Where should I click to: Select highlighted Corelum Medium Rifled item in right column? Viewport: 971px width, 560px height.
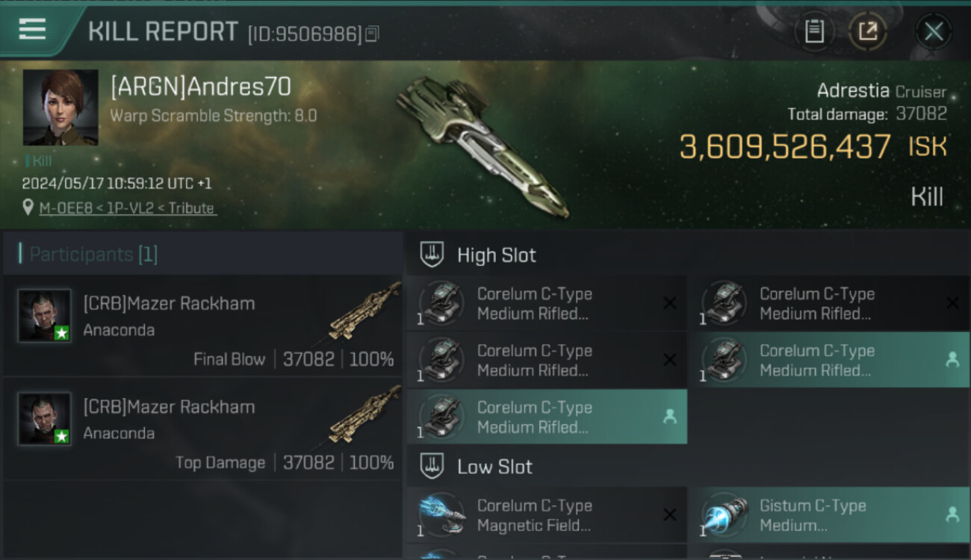pyautogui.click(x=829, y=360)
